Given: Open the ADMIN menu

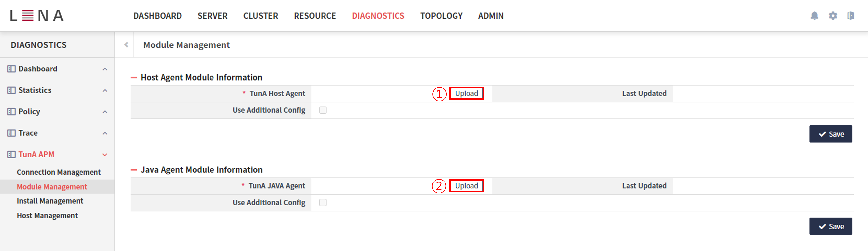Looking at the screenshot, I should [x=491, y=16].
